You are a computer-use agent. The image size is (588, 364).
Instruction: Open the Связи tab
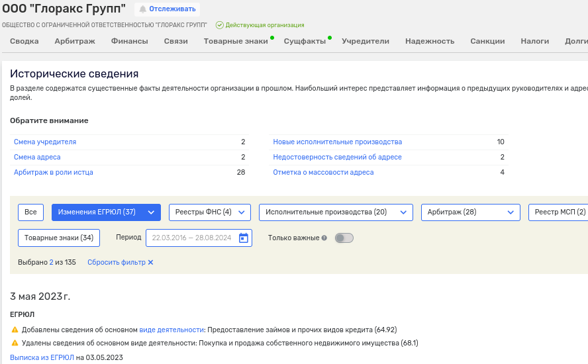pos(176,41)
